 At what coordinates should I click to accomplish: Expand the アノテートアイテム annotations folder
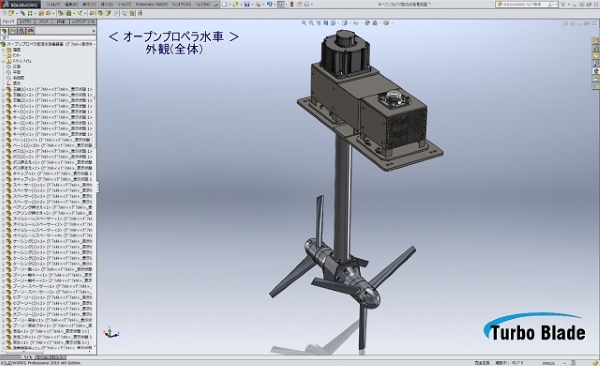3,61
